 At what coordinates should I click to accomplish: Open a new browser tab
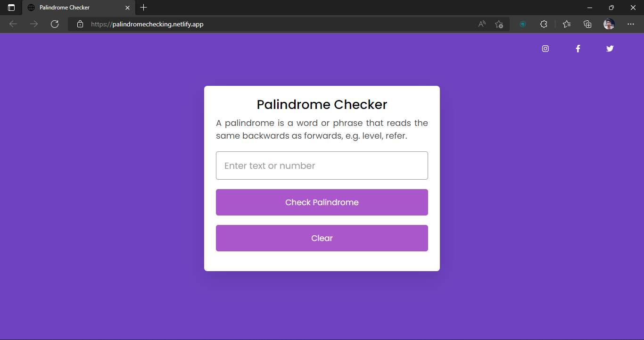(143, 8)
